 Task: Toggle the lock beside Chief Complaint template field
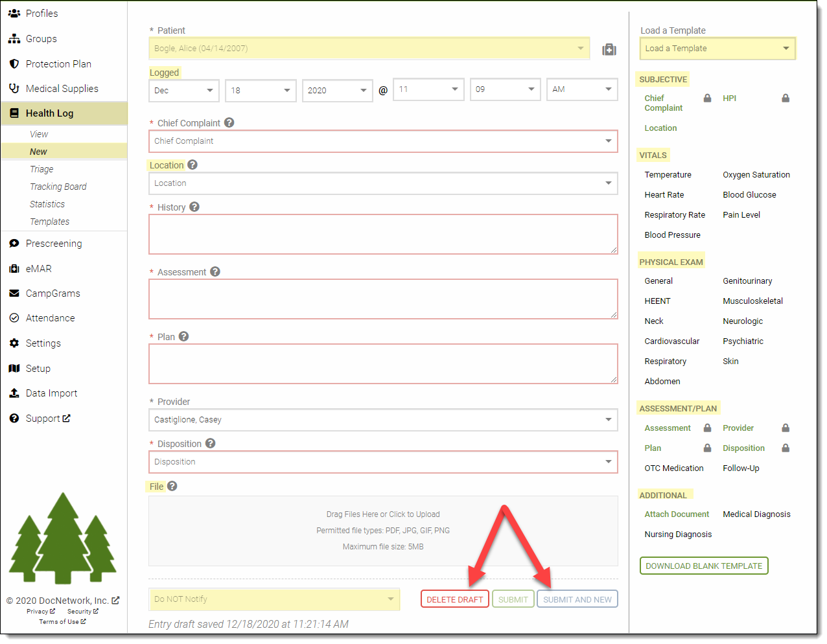coord(707,98)
